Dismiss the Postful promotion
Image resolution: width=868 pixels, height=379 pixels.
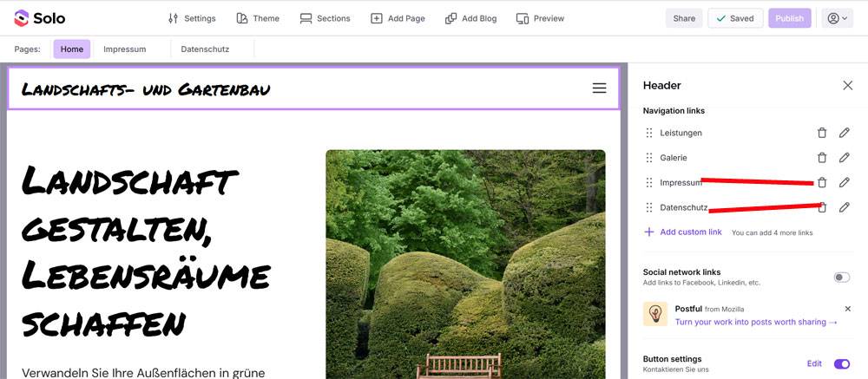pos(847,309)
